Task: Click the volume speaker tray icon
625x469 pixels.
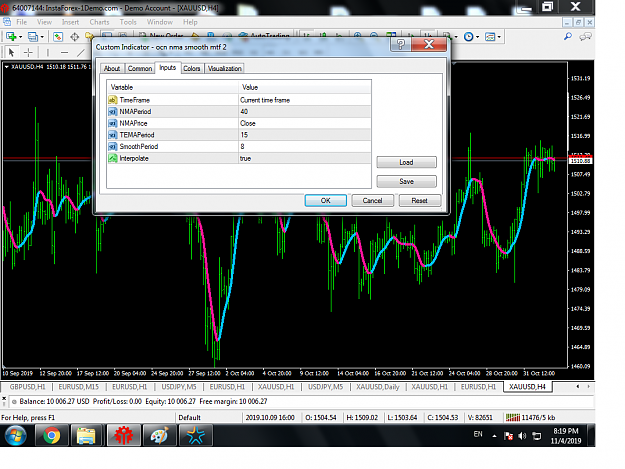Action: [522, 436]
